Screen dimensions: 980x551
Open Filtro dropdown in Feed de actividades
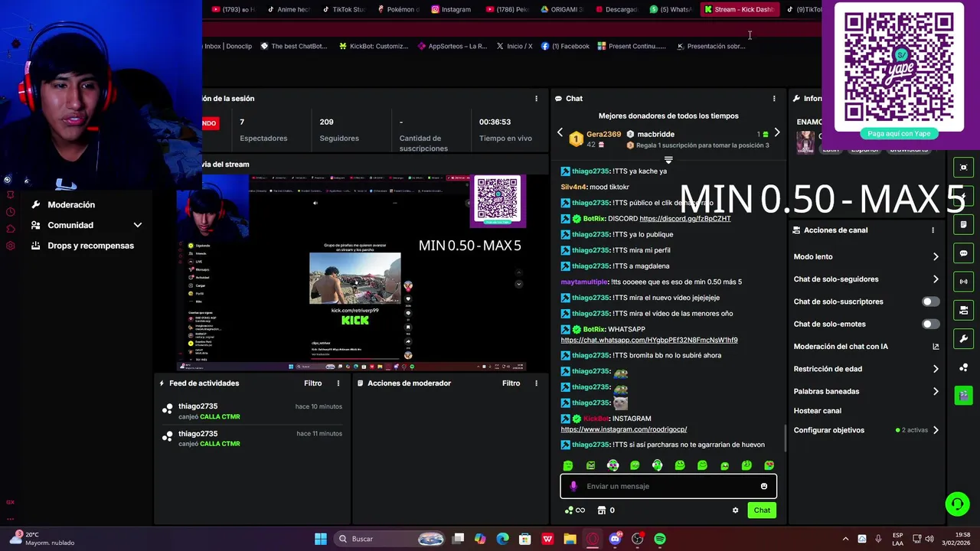pos(312,383)
